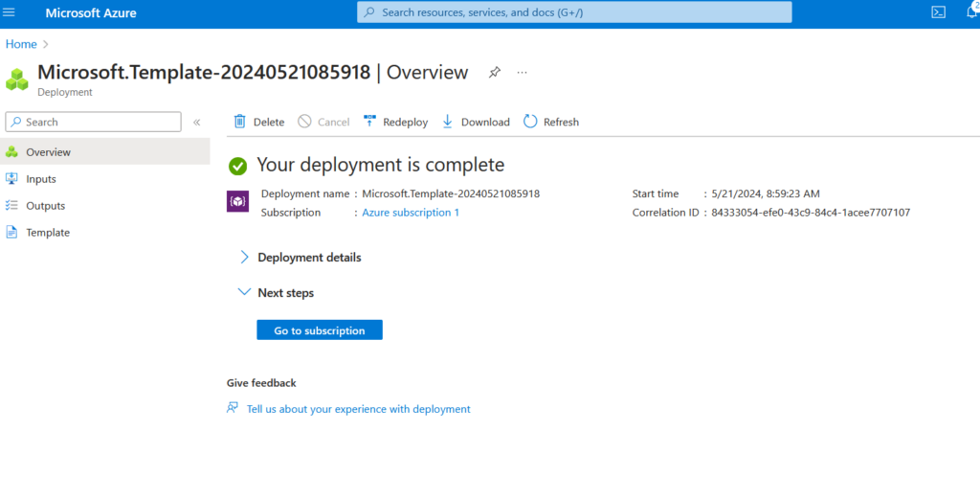The width and height of the screenshot is (980, 499).
Task: Click the feedback person icon
Action: tap(233, 408)
